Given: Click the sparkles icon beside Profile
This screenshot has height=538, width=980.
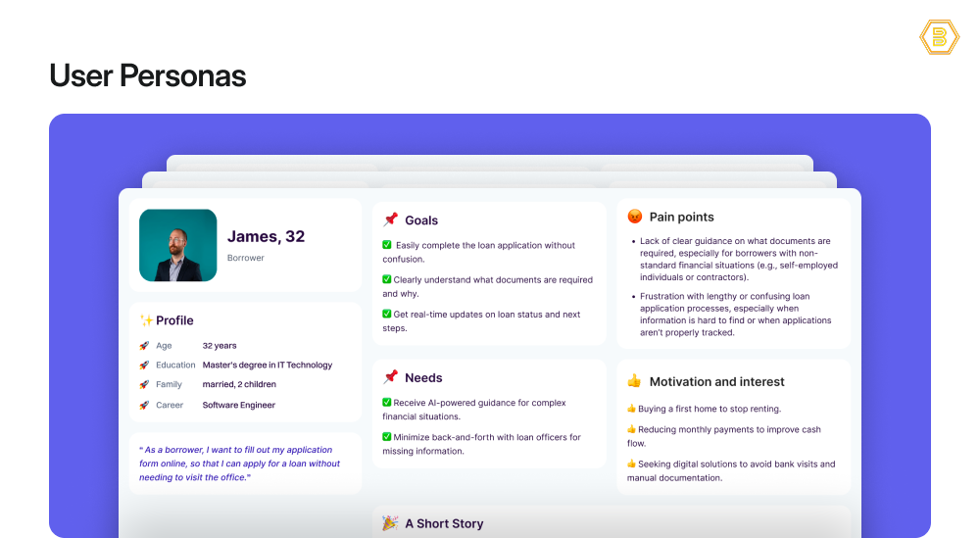Looking at the screenshot, I should point(147,320).
